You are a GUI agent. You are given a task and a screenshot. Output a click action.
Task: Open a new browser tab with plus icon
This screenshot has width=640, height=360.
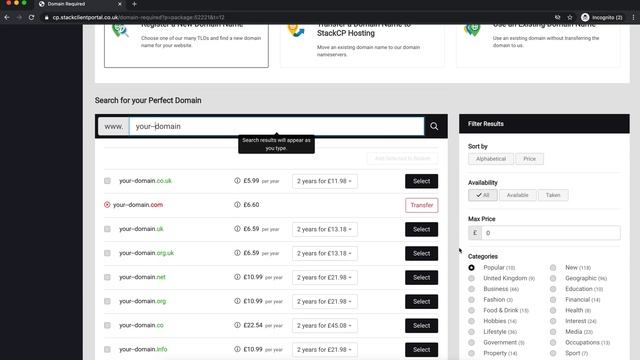(x=134, y=4)
